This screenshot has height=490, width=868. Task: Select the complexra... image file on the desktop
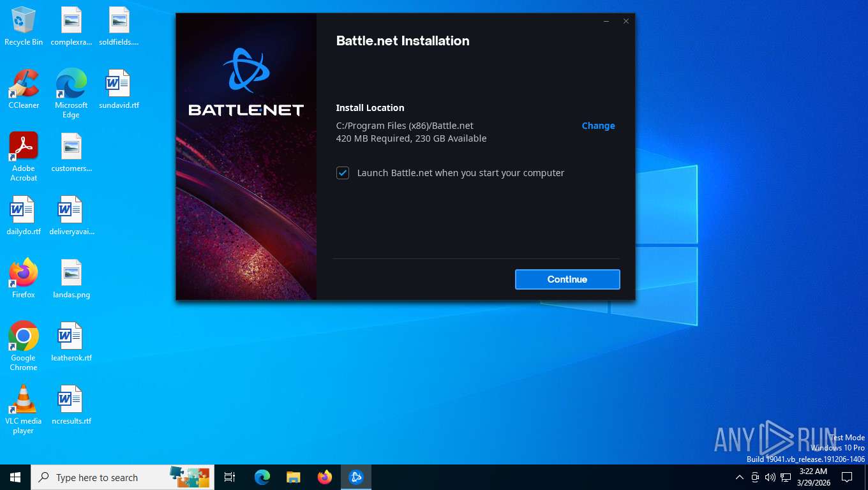click(71, 26)
